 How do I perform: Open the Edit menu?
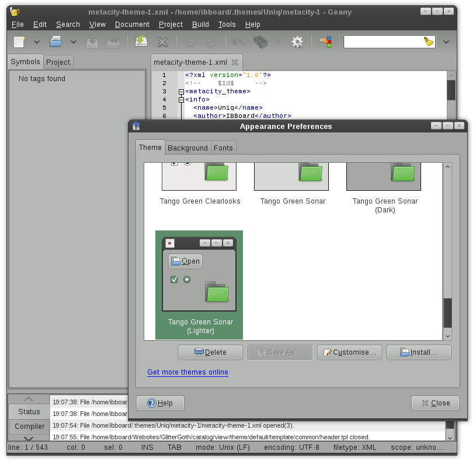coord(40,25)
